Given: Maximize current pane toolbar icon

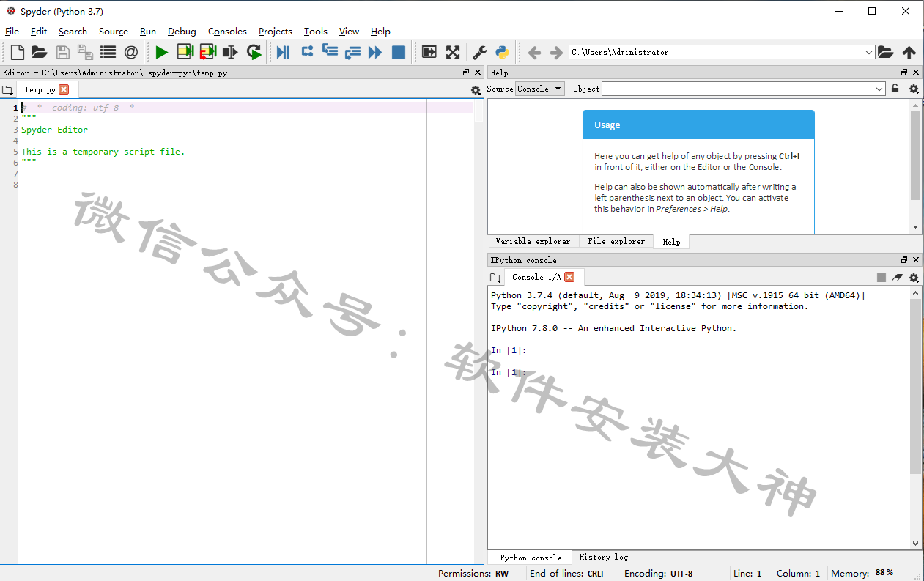Looking at the screenshot, I should (x=429, y=52).
